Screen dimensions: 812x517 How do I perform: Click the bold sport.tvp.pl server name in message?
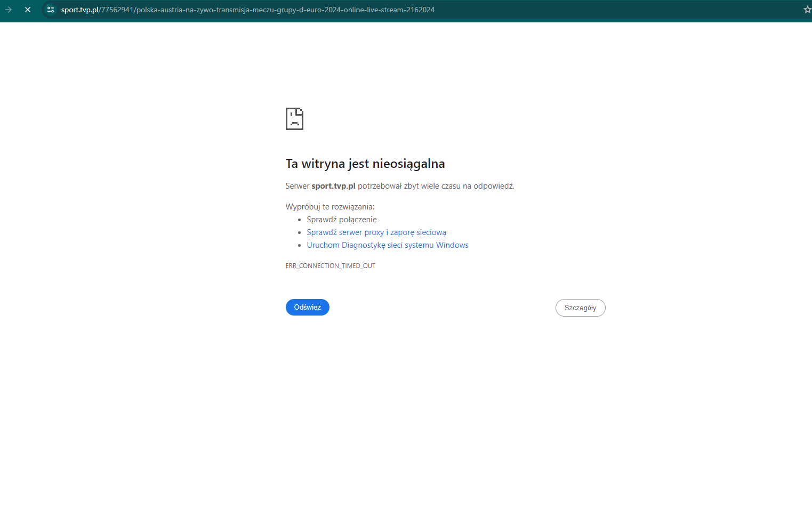point(333,186)
